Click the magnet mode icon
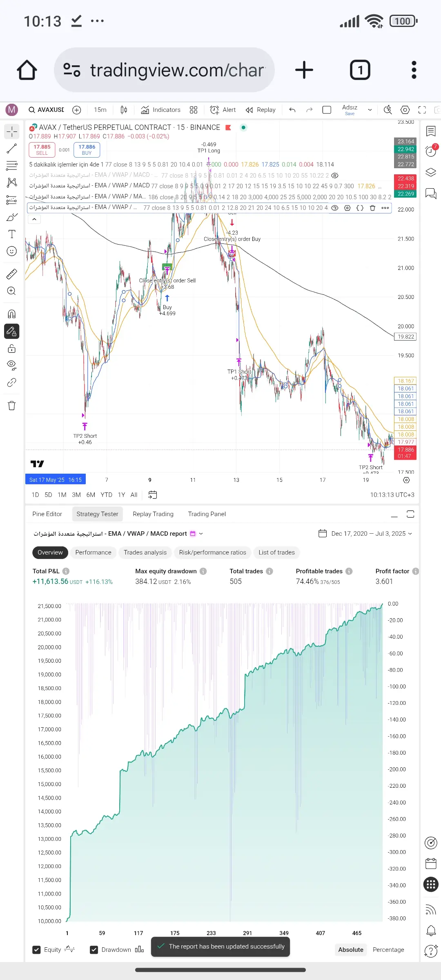Viewport: 441px width, 980px height. coord(12,314)
